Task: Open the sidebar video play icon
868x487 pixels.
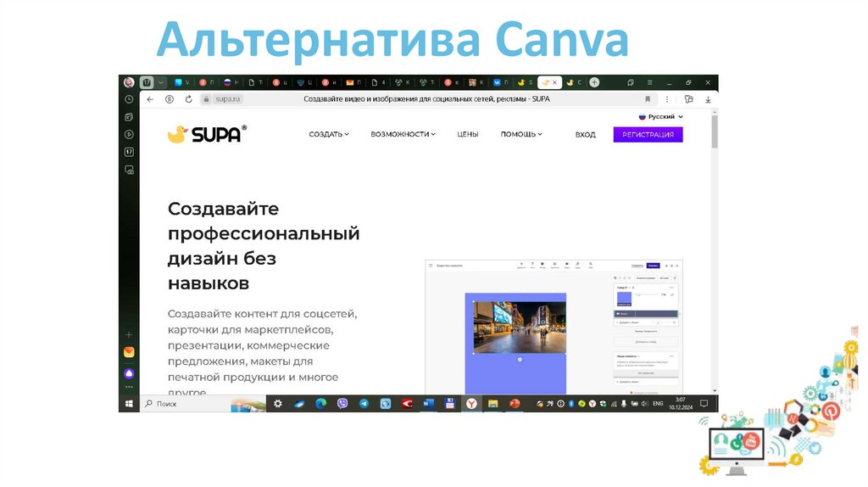Action: 129,135
